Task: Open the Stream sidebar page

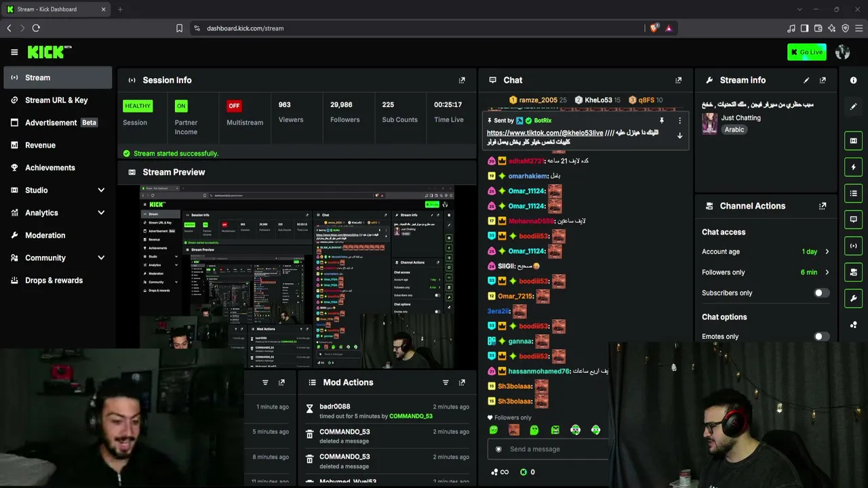Action: tap(58, 78)
